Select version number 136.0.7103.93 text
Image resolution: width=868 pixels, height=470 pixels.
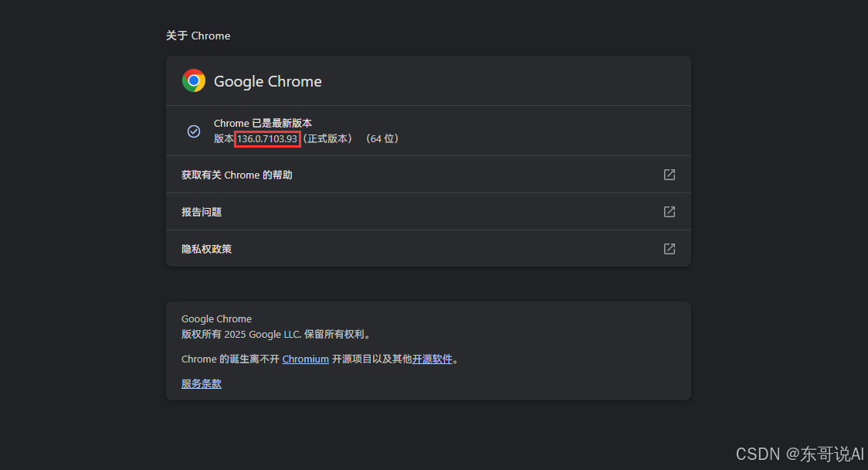267,138
